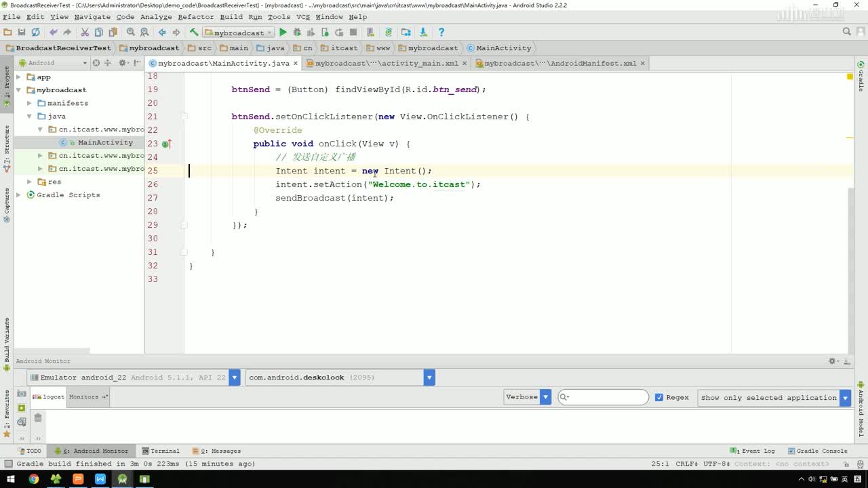
Task: Click the src breadcrumb in the navigation bar
Action: point(199,48)
